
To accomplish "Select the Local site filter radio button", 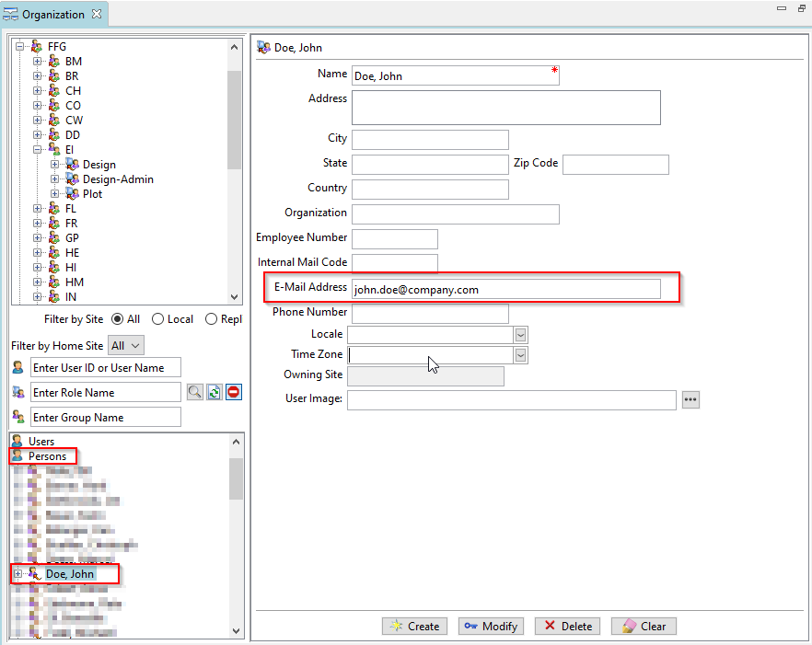I will point(158,319).
